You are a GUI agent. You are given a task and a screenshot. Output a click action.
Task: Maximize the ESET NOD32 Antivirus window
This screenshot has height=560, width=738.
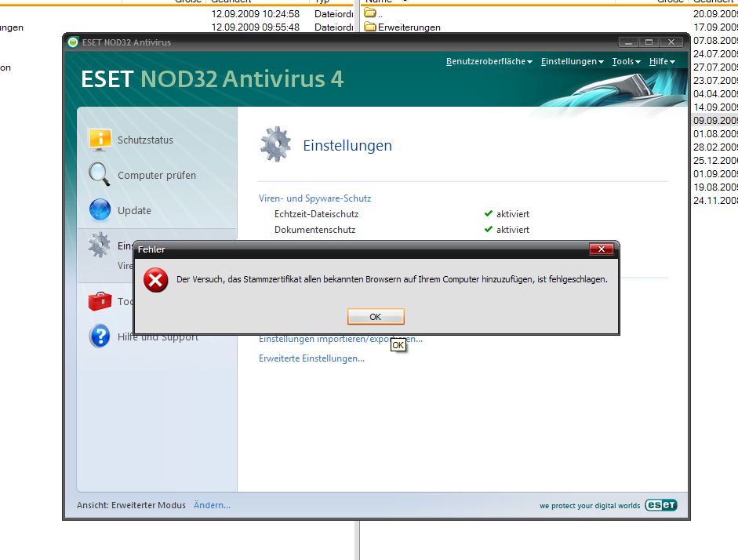(x=649, y=42)
